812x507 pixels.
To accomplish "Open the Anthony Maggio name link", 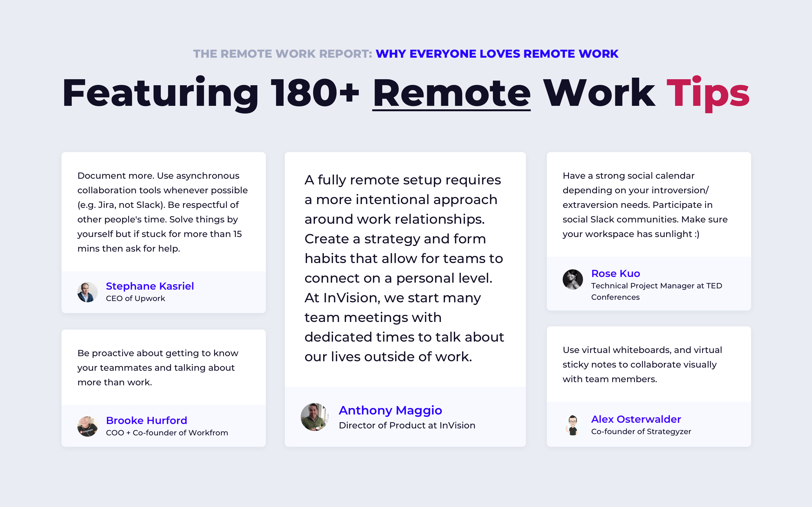I will [390, 410].
